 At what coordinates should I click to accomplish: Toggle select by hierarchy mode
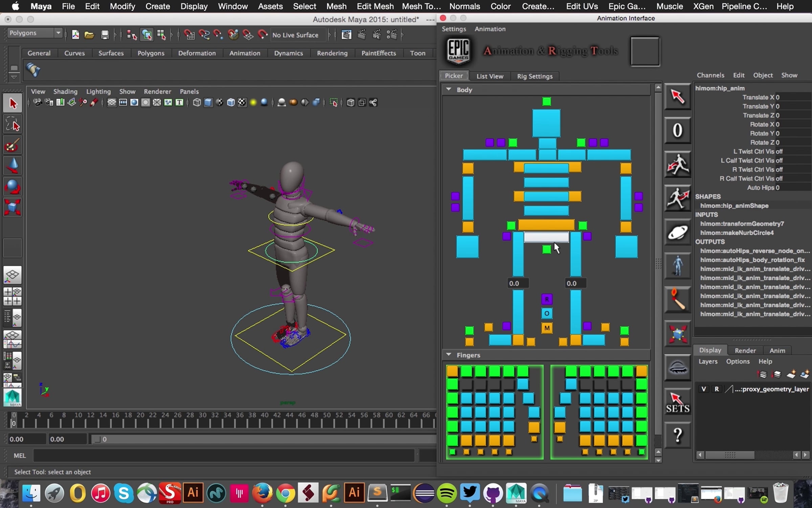[x=132, y=35]
